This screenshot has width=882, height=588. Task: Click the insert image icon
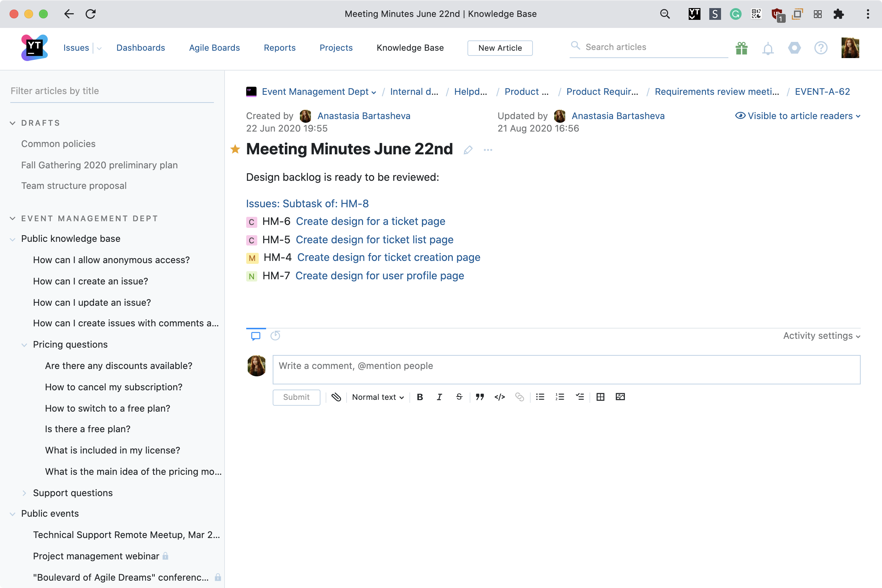click(x=620, y=397)
